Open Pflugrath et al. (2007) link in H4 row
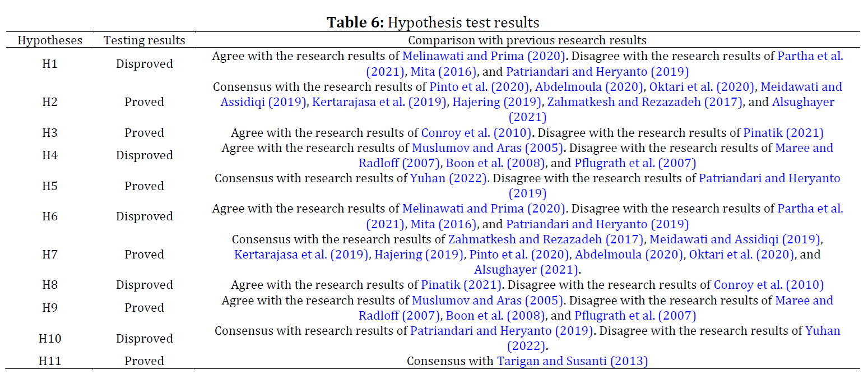Screen dimensions: 868x374 pos(635,163)
